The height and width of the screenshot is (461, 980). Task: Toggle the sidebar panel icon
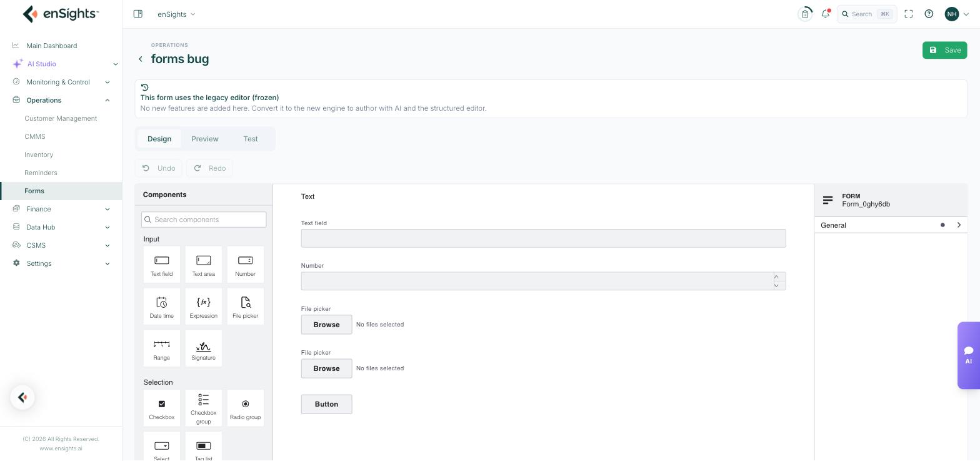coord(138,14)
